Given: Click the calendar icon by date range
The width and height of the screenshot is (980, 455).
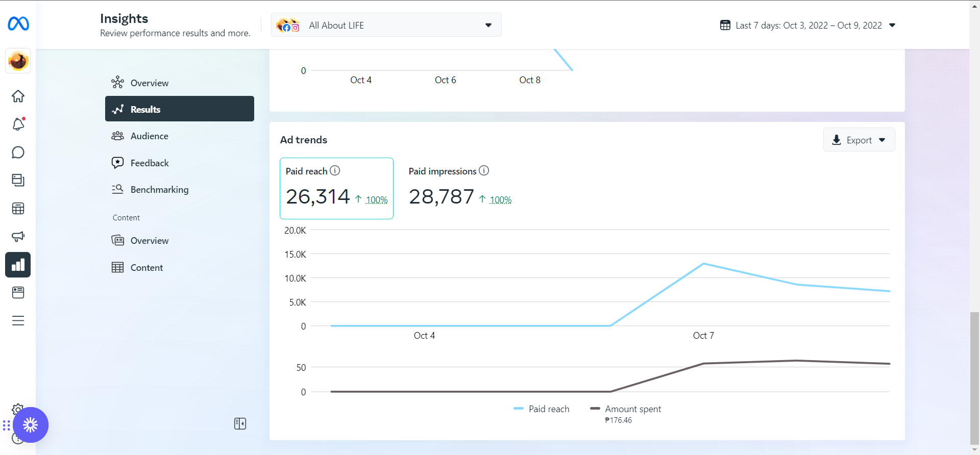Looking at the screenshot, I should [725, 25].
